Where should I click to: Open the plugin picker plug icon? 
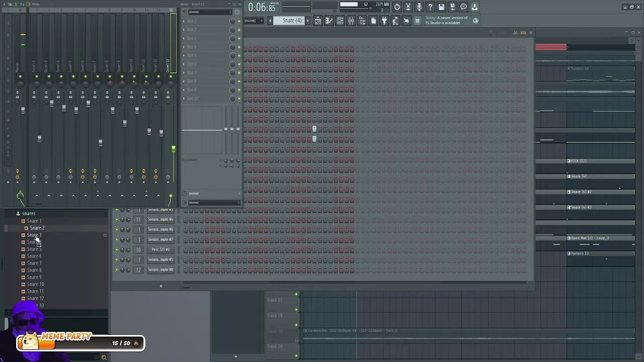tap(384, 21)
